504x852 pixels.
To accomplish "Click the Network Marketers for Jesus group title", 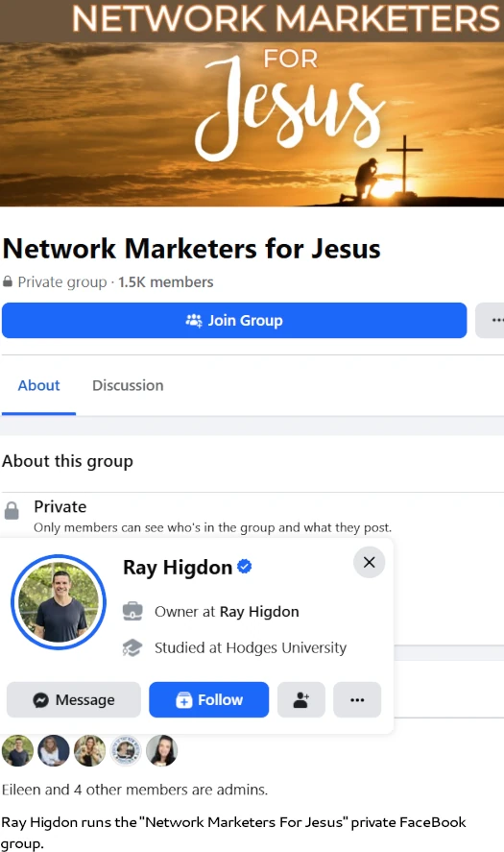I will click(192, 249).
